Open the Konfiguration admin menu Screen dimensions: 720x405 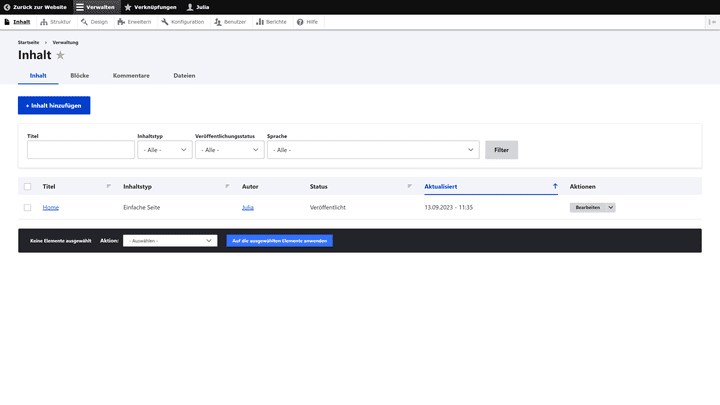[x=182, y=22]
